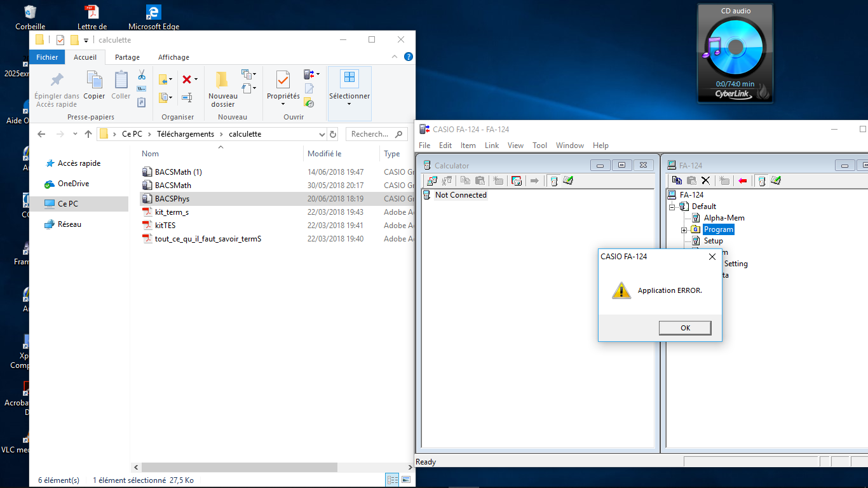The width and height of the screenshot is (868, 488).
Task: Click the Paste icon in the FA-124 toolbar
Action: [x=691, y=181]
